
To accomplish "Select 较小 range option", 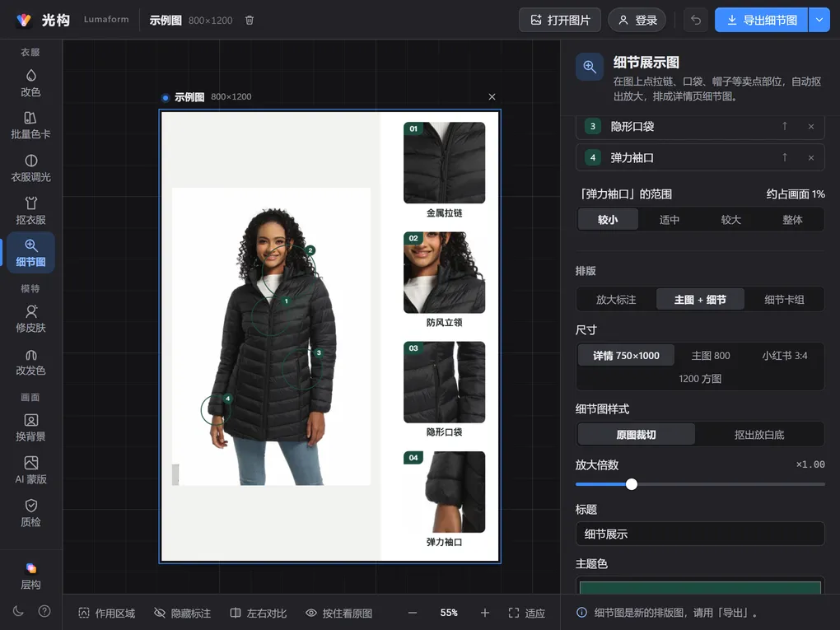I will click(608, 220).
